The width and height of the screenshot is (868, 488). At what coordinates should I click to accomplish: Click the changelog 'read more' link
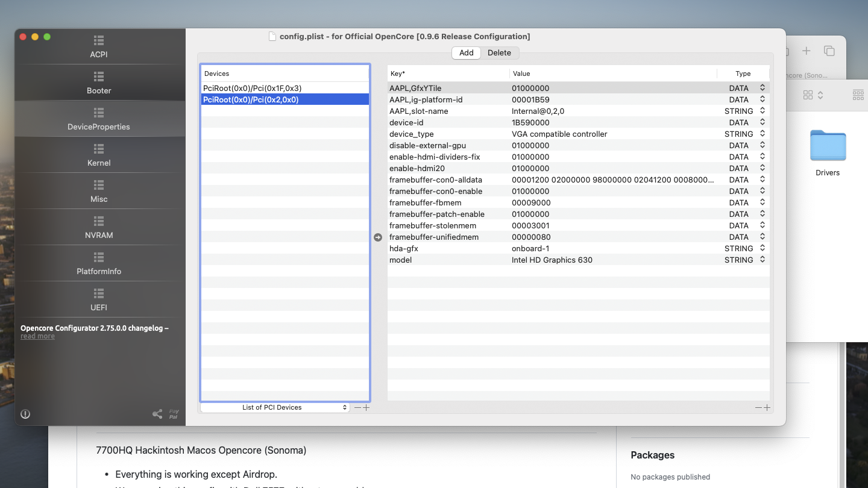coord(37,336)
